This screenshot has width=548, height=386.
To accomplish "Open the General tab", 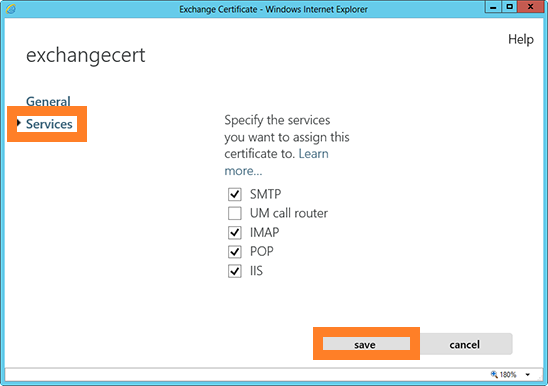I will click(x=48, y=101).
